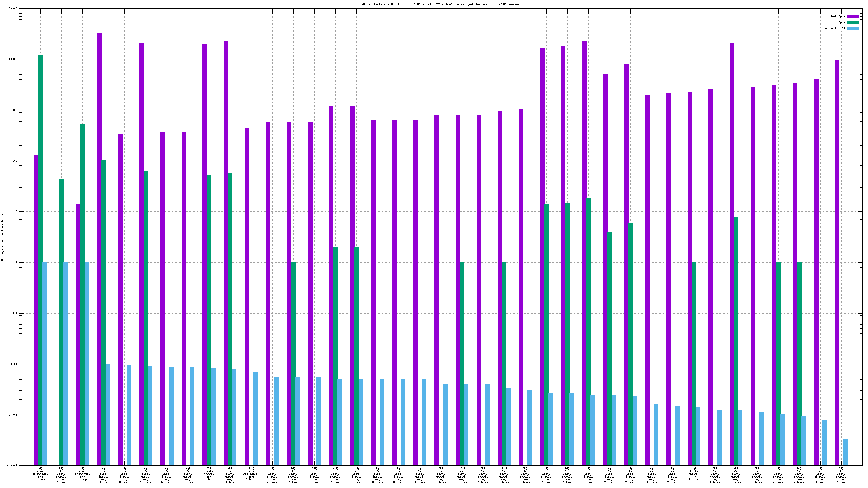
Task: Click the "2@ zen.spamhaus.org 1 hop" axis label
Action: [40, 474]
